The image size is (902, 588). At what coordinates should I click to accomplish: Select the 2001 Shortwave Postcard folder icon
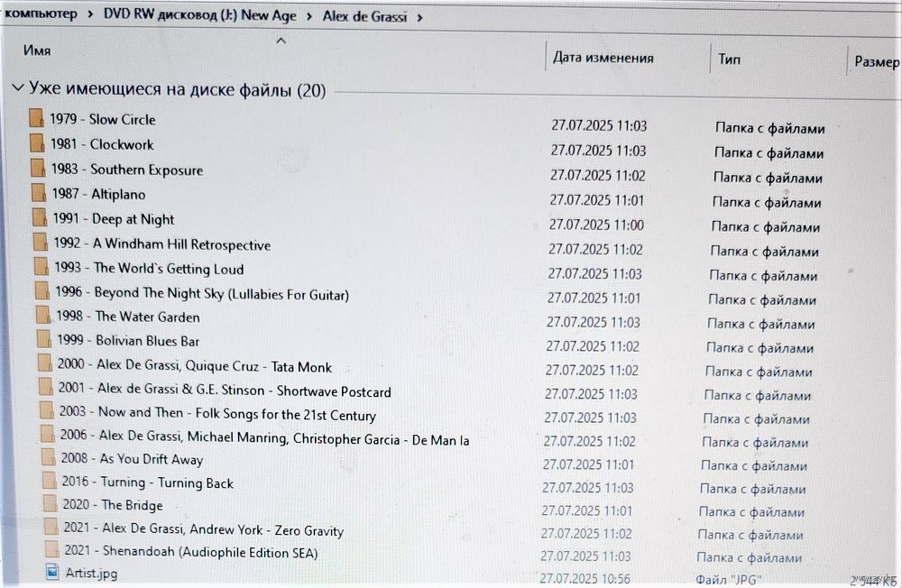coord(45,387)
